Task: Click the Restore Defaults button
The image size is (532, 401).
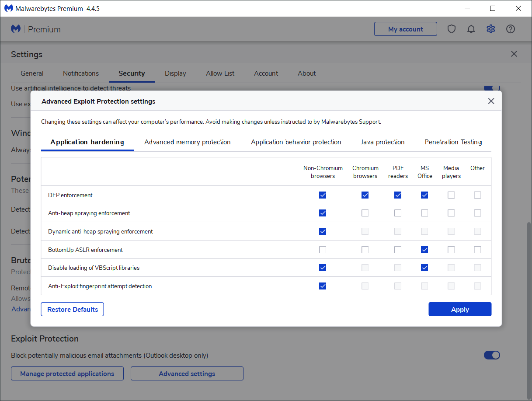Action: click(x=73, y=309)
